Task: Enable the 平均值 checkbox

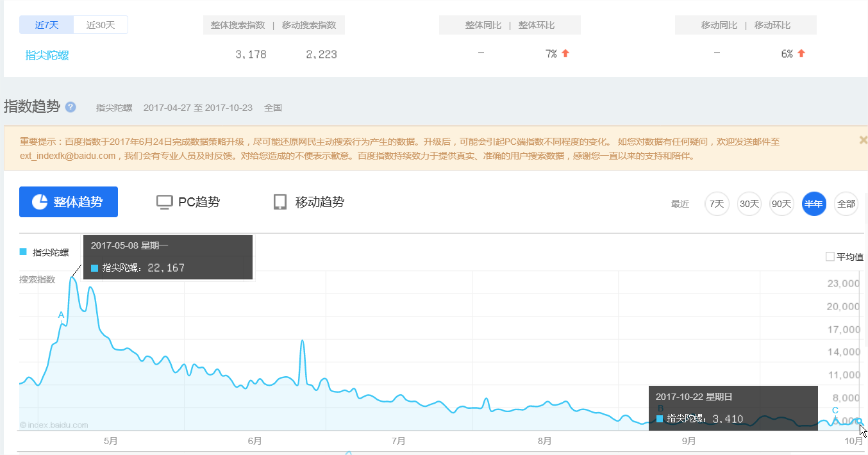Action: [830, 257]
